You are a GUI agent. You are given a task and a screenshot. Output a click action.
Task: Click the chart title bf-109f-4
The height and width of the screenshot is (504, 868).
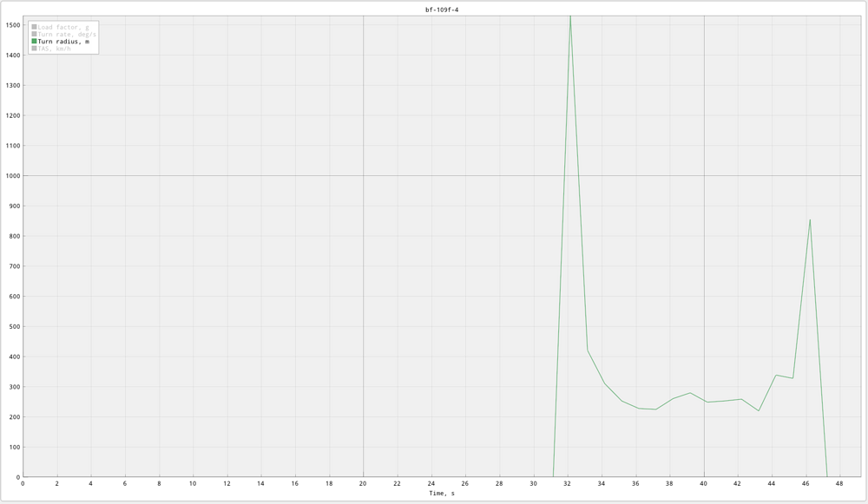[442, 10]
